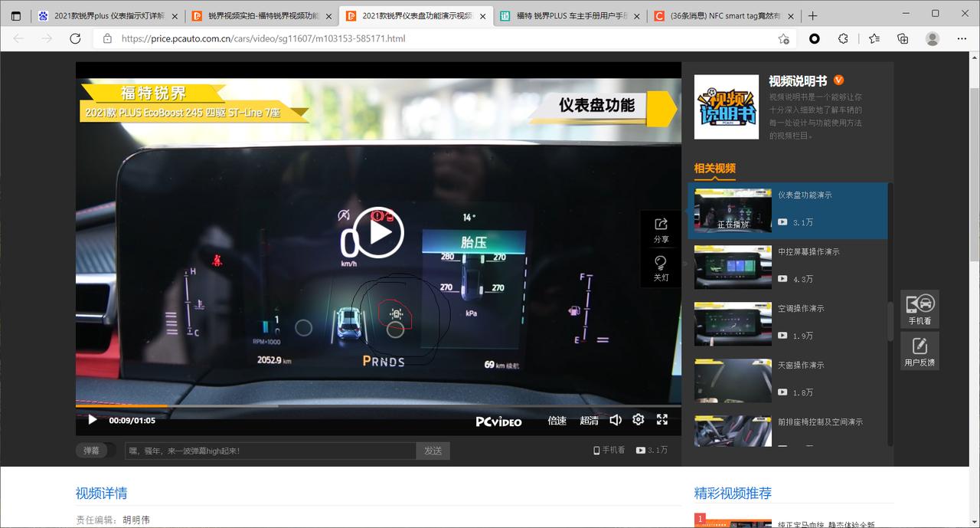Image resolution: width=980 pixels, height=528 pixels.
Task: Open the 倍速 playback speed menu
Action: tap(557, 420)
